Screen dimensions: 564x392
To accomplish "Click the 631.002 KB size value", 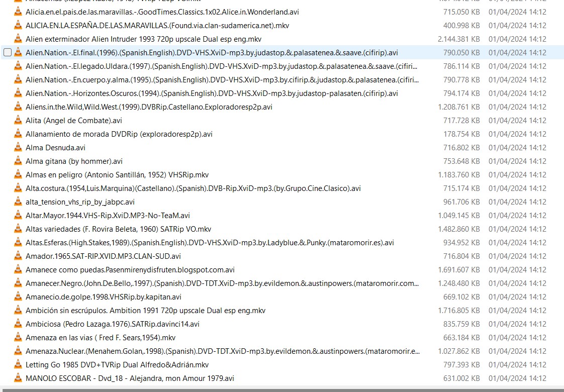I will point(461,378).
